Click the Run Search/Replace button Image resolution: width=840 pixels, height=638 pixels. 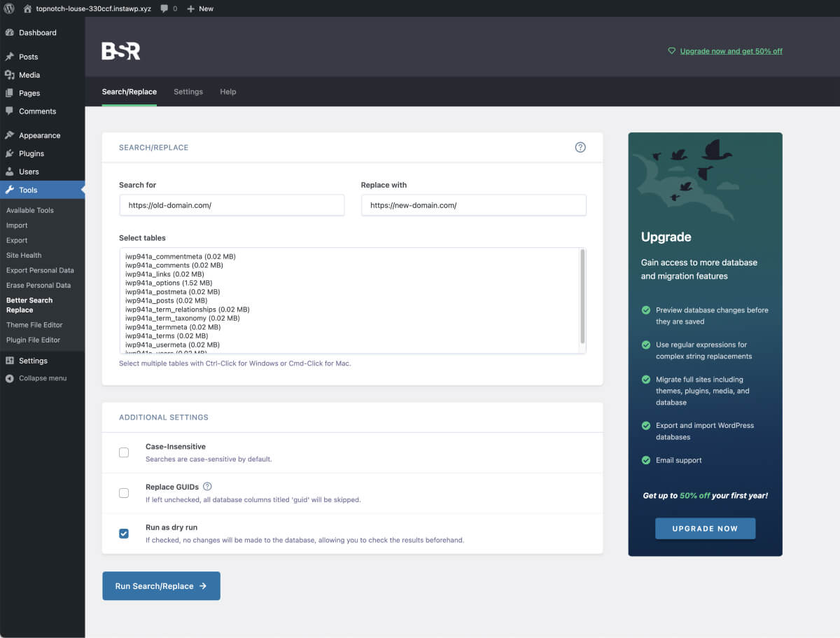161,586
